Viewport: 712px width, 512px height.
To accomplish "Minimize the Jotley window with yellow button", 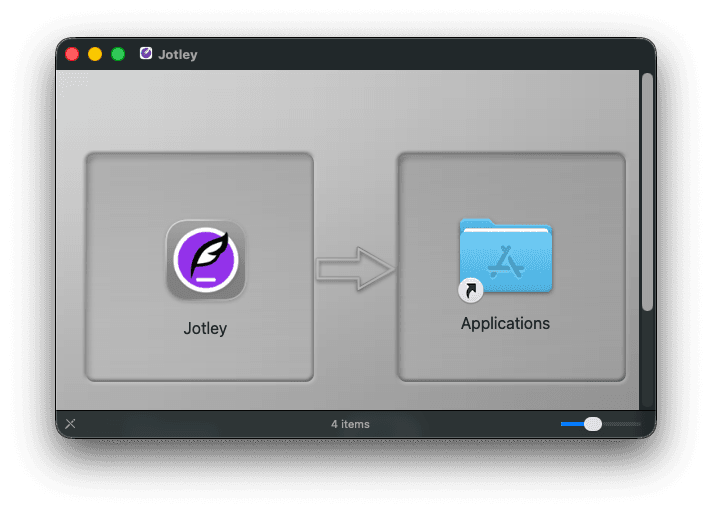I will tap(95, 54).
